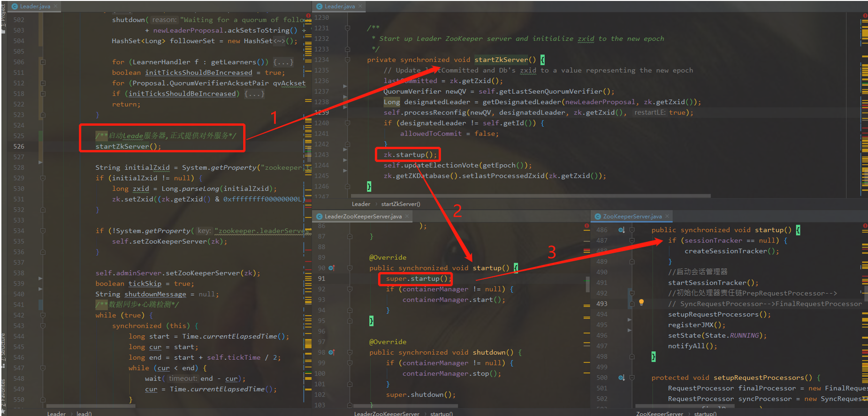868x416 pixels.
Task: Close the left Leader.java editor tab
Action: point(55,6)
